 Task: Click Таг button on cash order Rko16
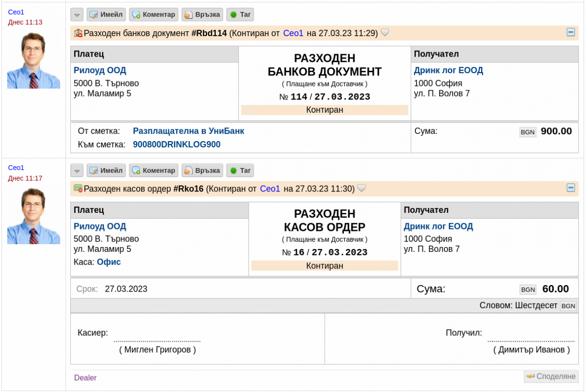tap(240, 170)
